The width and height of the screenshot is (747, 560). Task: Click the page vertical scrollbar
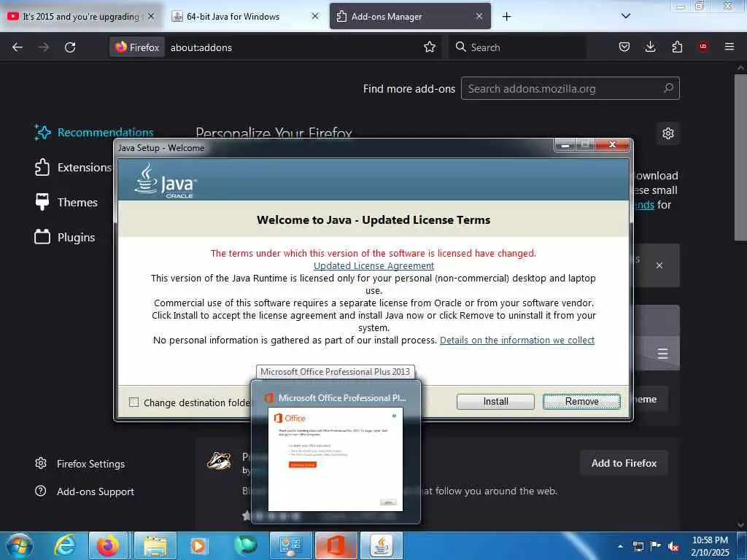740,157
